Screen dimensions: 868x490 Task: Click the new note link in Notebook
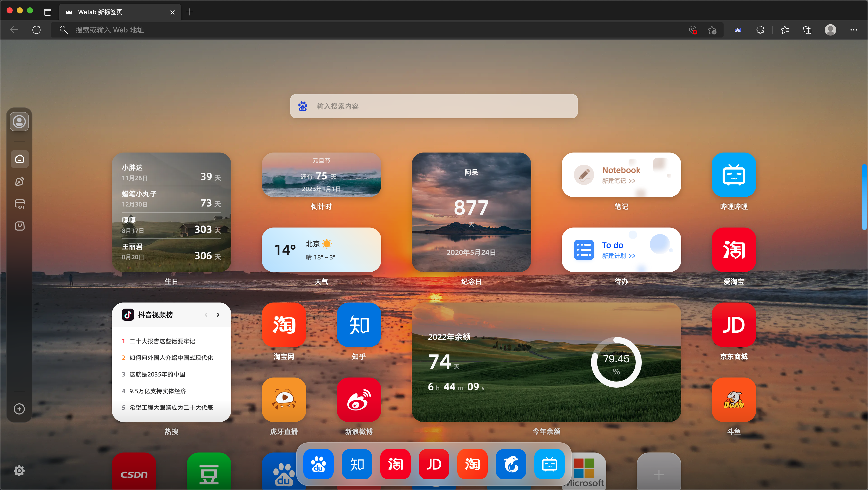click(x=618, y=181)
